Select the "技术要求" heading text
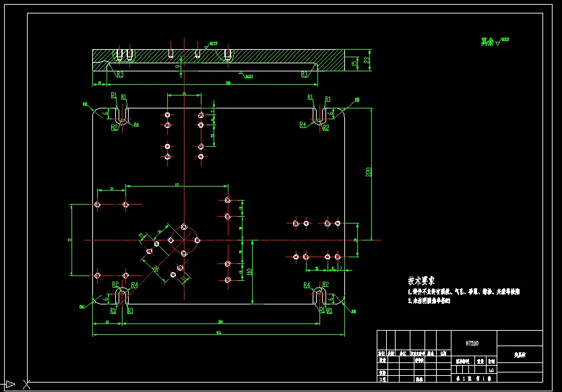 click(421, 281)
